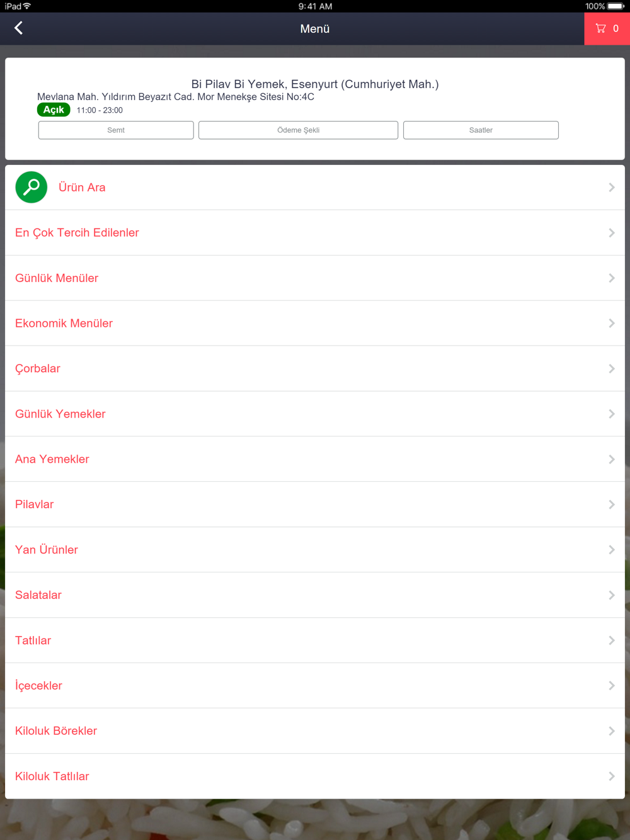This screenshot has height=840, width=630.
Task: Open the Tatlılar category
Action: point(315,641)
